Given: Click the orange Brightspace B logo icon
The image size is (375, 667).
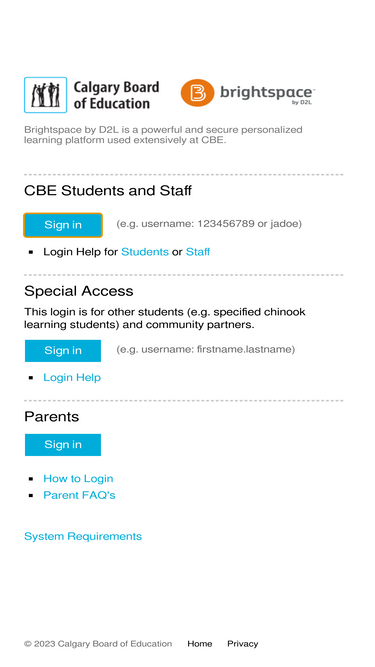Looking at the screenshot, I should point(197,92).
